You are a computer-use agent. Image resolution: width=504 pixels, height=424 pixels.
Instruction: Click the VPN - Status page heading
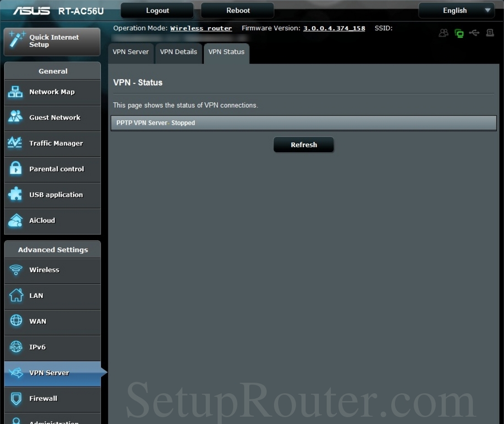(x=137, y=83)
